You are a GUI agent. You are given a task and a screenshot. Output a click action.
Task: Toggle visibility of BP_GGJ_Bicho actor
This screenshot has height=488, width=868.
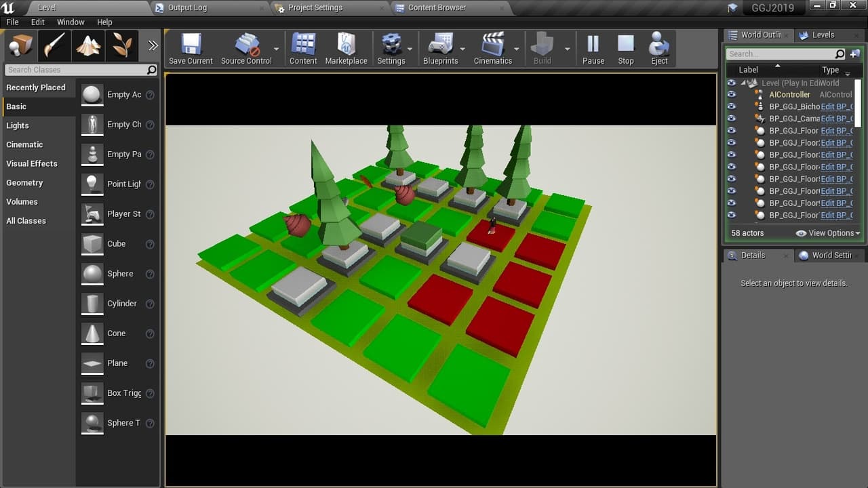pyautogui.click(x=731, y=107)
